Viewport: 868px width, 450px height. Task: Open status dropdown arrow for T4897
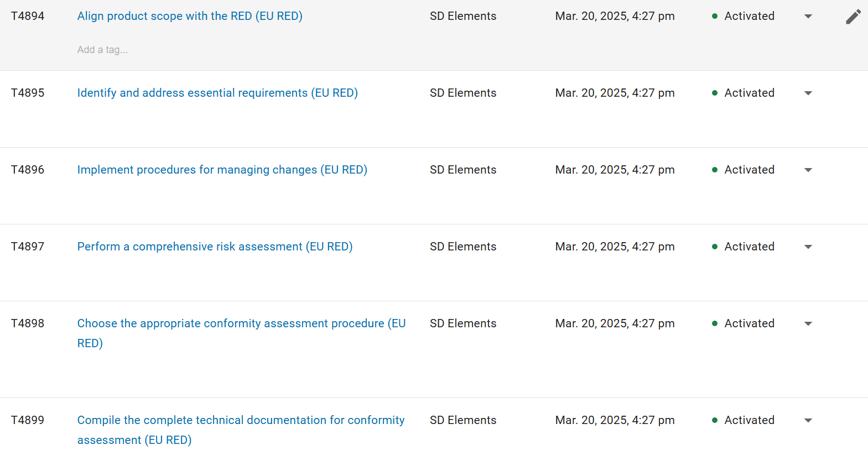(808, 247)
